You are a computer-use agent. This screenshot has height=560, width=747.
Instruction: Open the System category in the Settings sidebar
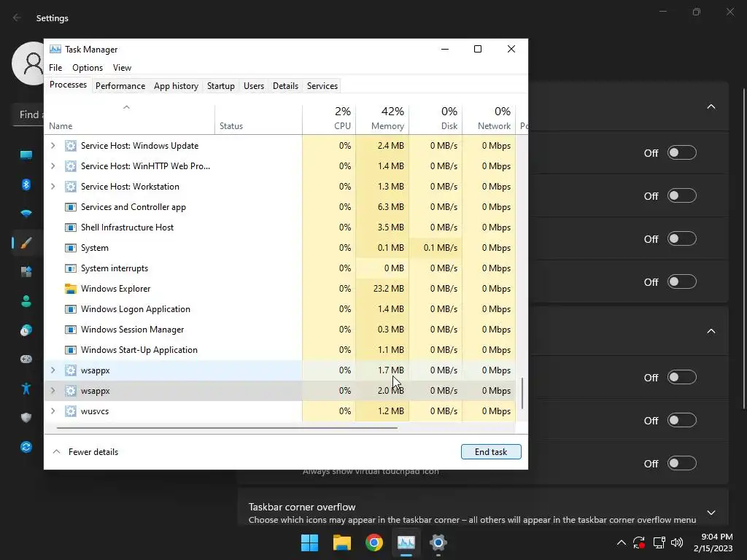click(26, 155)
